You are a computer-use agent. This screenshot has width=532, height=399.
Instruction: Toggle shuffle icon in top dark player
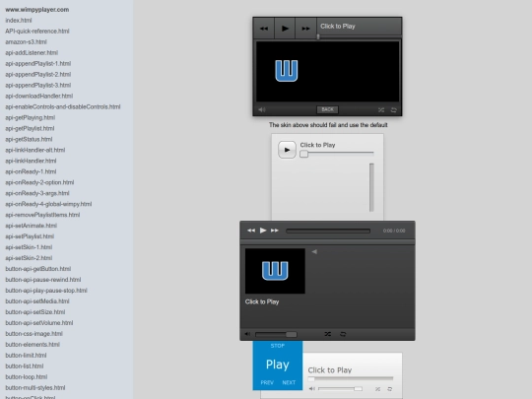tap(381, 110)
